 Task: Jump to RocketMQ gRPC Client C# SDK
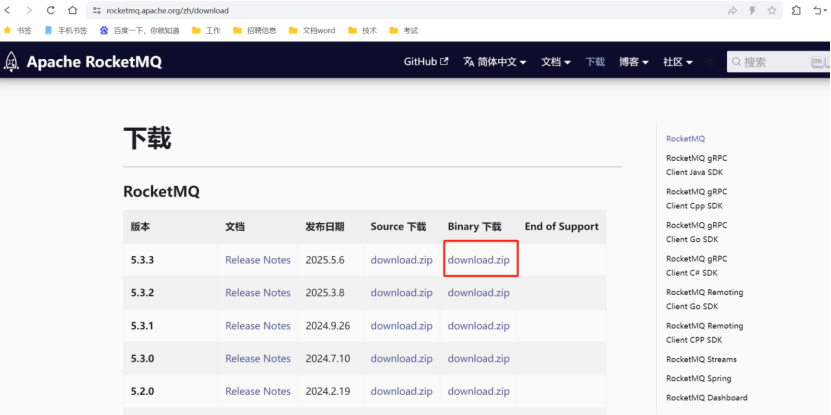(696, 266)
